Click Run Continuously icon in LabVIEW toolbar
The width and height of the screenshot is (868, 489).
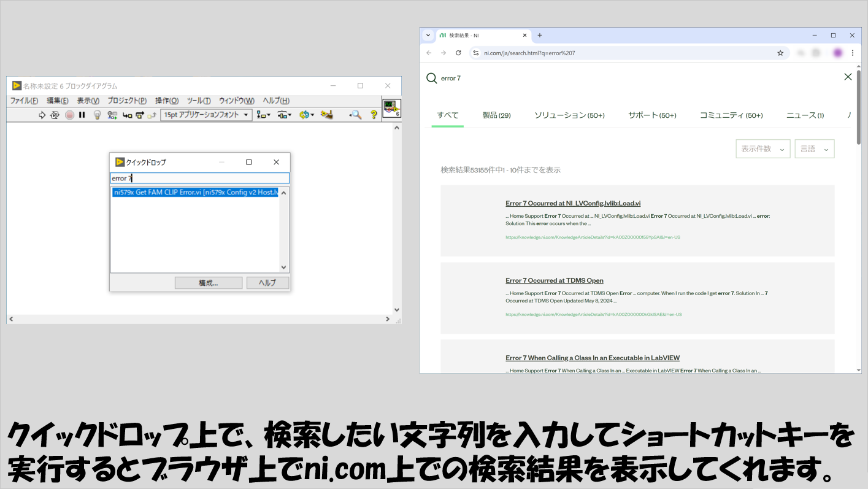(x=55, y=115)
